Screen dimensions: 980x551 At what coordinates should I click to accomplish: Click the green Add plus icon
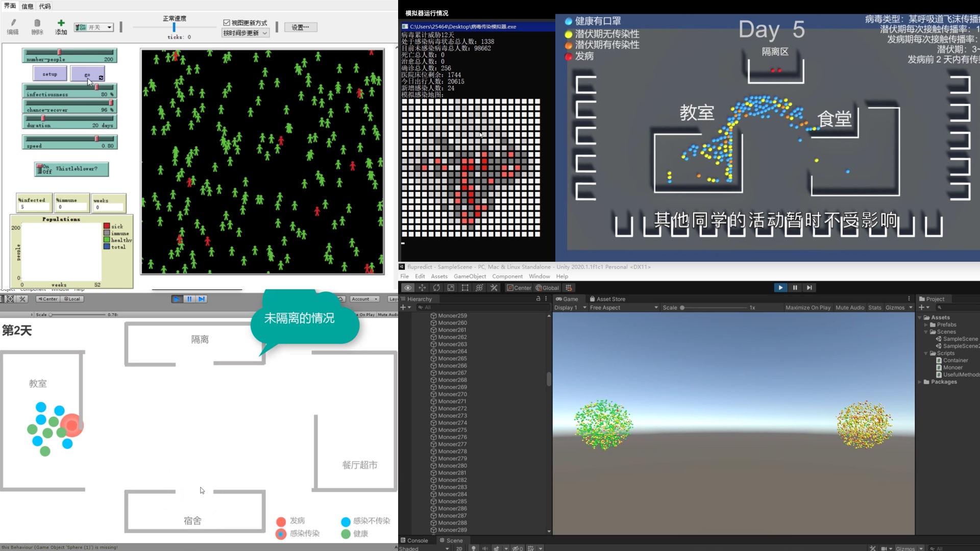pos(61,23)
